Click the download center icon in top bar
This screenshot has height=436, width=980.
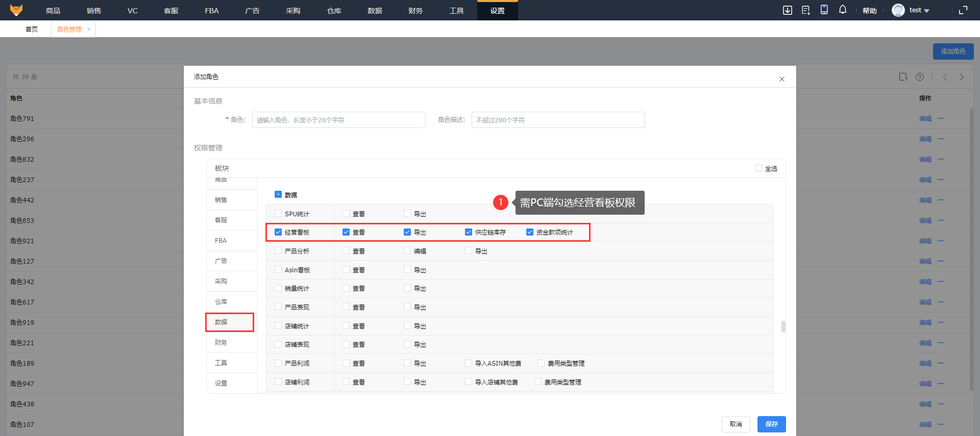[x=788, y=10]
